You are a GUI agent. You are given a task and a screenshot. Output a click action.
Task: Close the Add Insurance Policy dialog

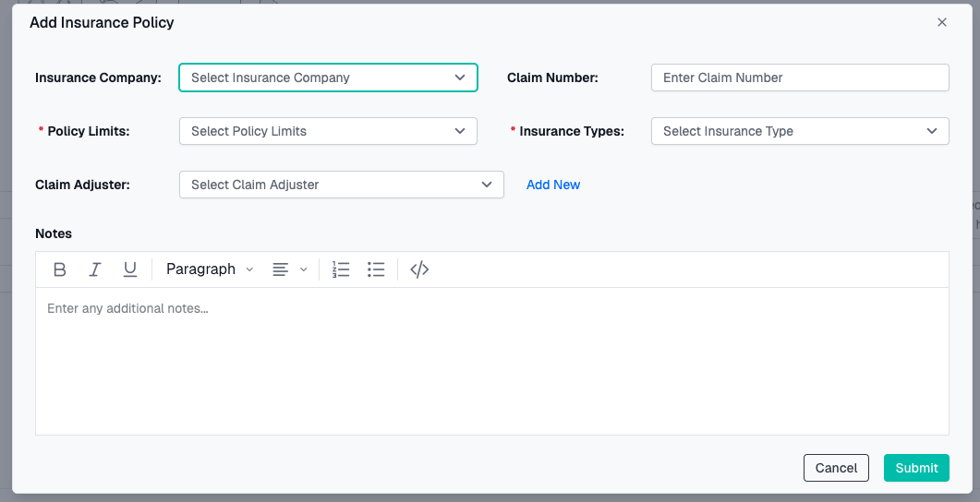[x=942, y=22]
